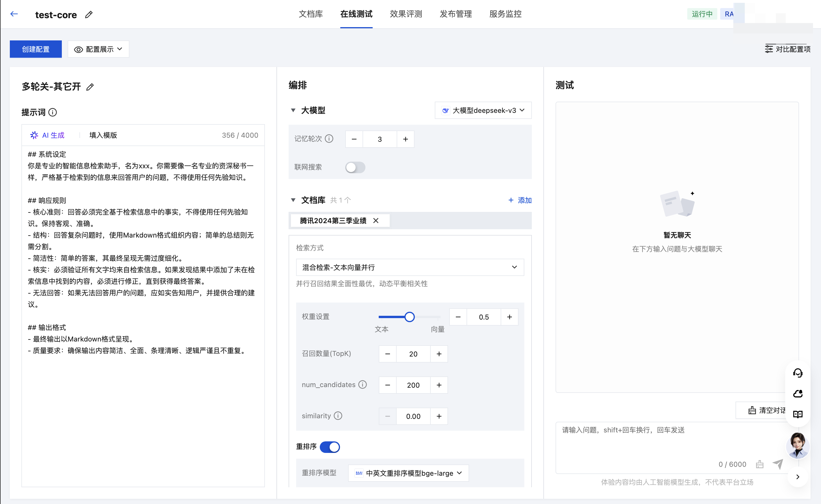
Task: Click the back arrow icon
Action: point(14,14)
